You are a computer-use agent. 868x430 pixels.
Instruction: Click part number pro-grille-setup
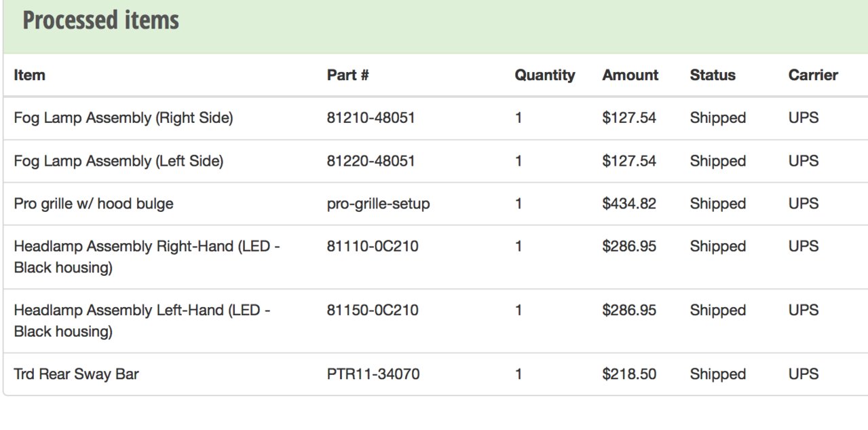pos(378,203)
